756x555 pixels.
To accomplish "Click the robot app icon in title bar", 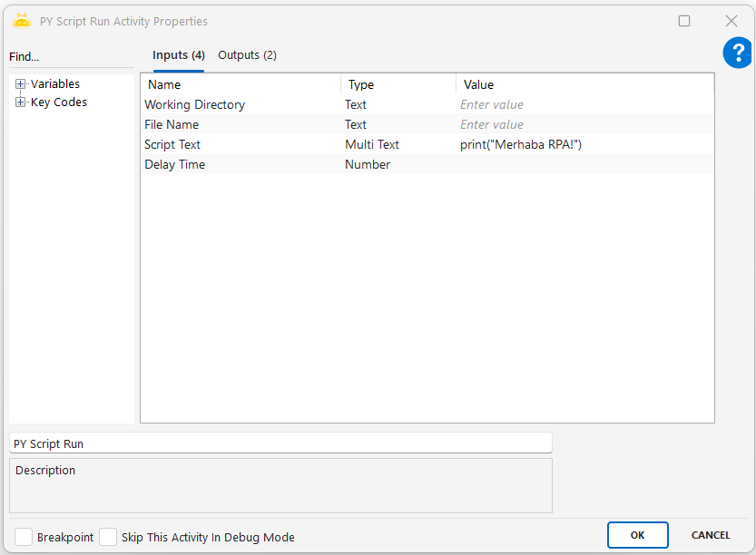I will tap(22, 20).
